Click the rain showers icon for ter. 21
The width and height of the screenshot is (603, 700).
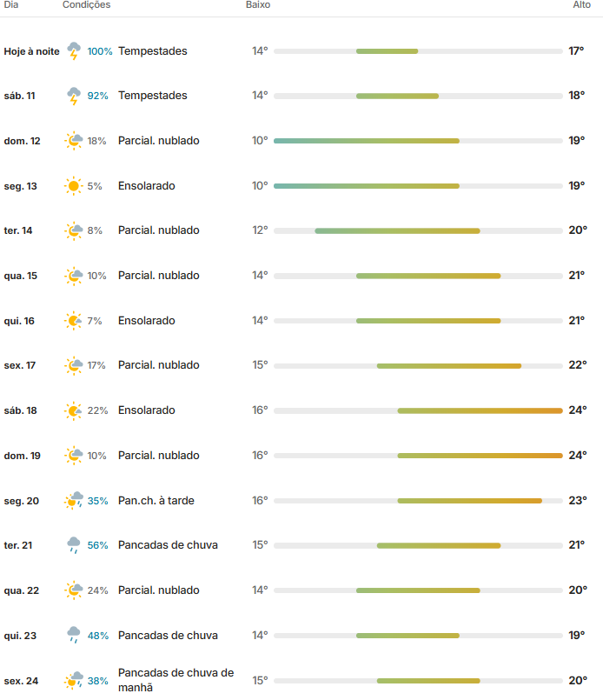[74, 545]
